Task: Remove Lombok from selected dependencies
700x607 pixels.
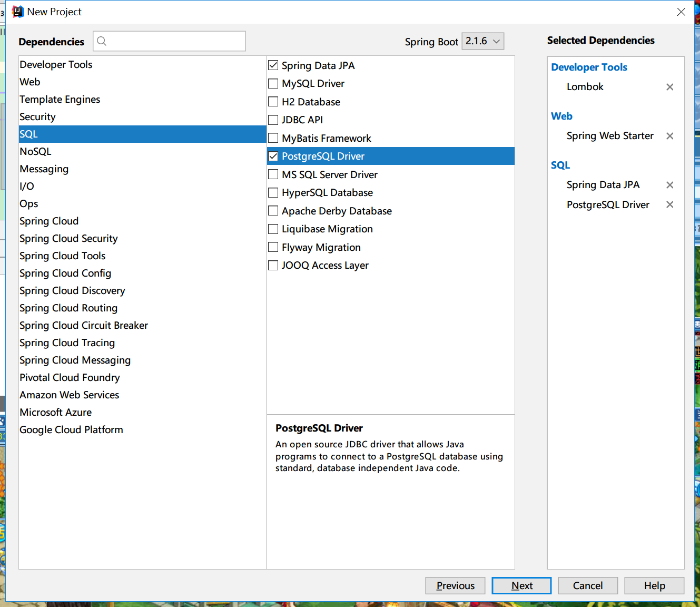Action: pyautogui.click(x=669, y=87)
